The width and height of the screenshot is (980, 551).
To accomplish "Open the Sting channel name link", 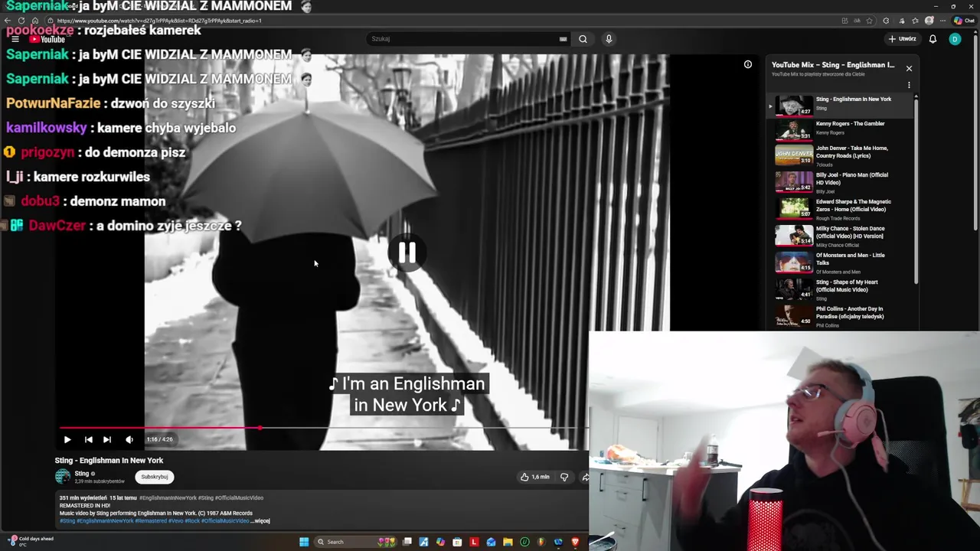I will pyautogui.click(x=82, y=474).
